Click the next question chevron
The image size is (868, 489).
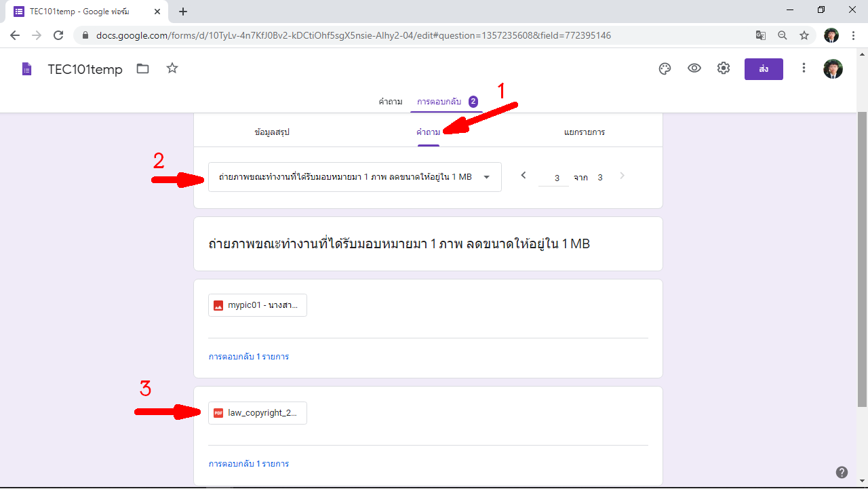click(x=622, y=176)
